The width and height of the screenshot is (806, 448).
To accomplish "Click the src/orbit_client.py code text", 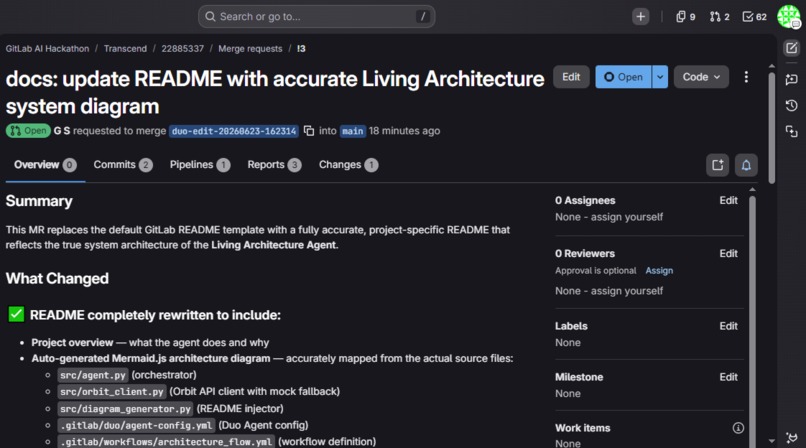I will click(112, 391).
